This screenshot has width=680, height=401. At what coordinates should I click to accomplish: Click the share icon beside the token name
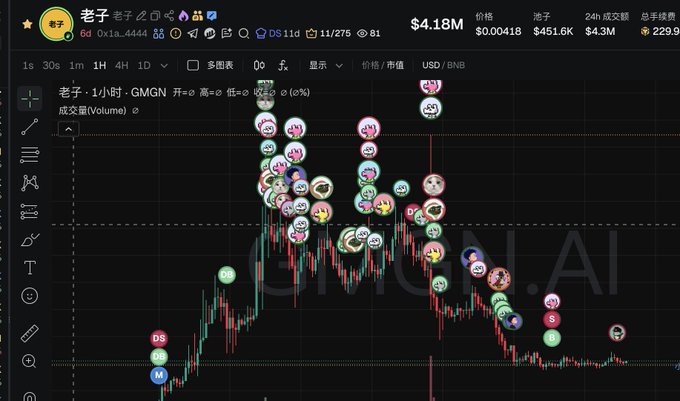169,16
